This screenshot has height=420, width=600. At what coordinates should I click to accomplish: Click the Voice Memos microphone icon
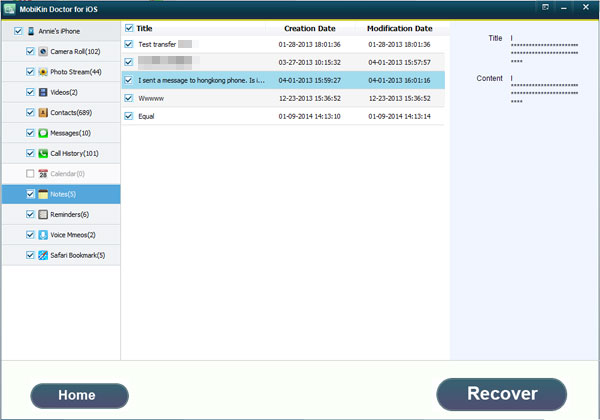43,235
